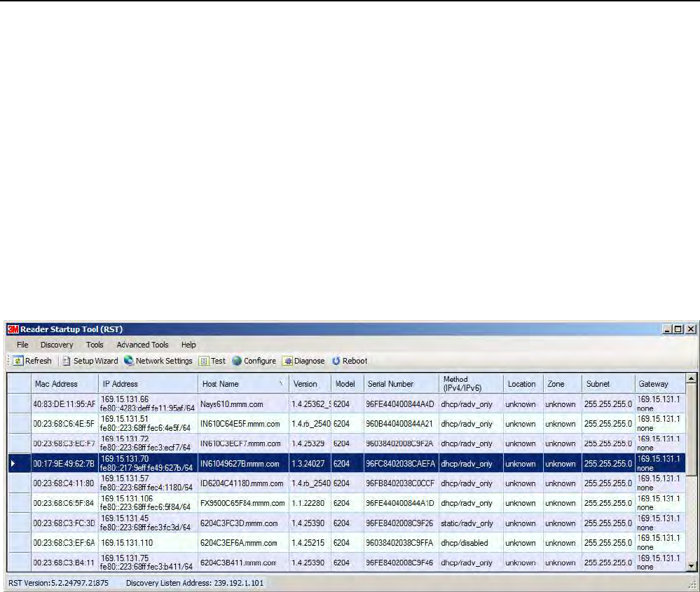Click host name IN61049627B.mmm.com
This screenshot has width=700, height=592.
click(240, 463)
